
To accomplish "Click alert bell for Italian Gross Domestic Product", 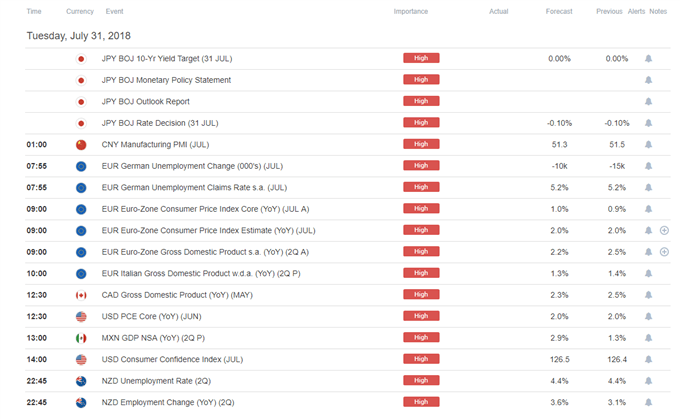I will pyautogui.click(x=648, y=273).
